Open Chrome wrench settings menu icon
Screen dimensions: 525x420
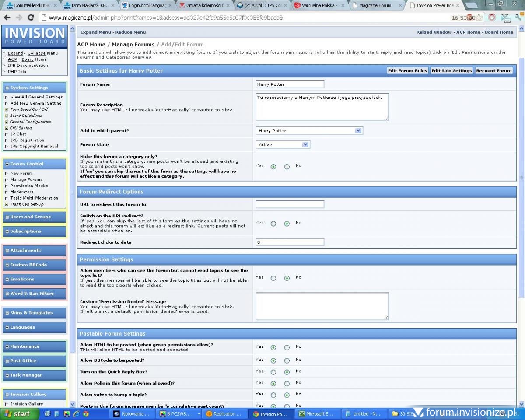pos(518,17)
